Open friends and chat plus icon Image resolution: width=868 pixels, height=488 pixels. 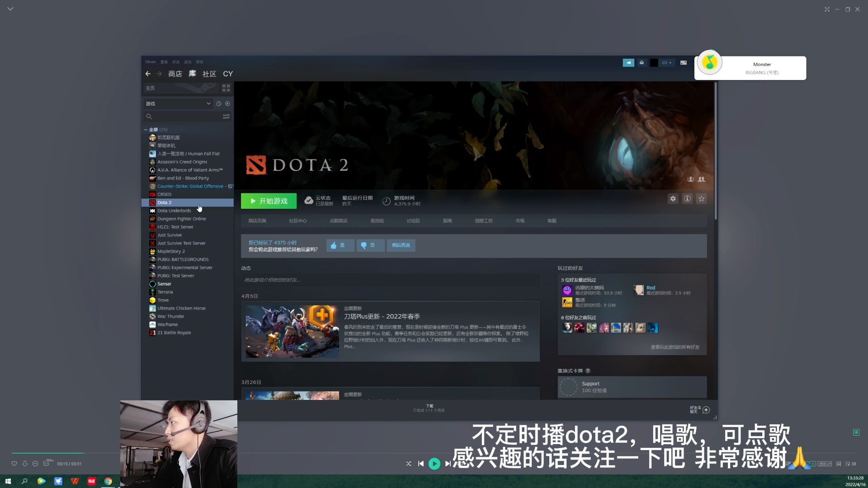(706, 410)
